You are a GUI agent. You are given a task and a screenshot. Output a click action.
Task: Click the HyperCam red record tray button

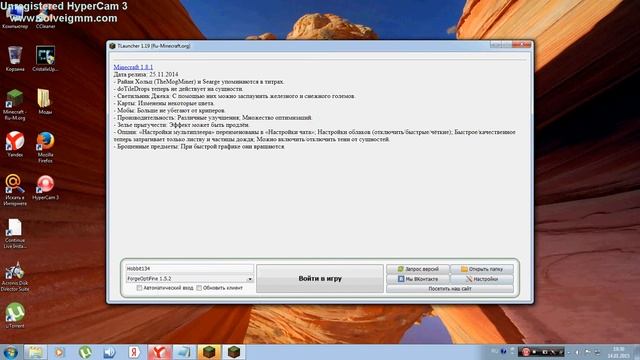click(526, 351)
